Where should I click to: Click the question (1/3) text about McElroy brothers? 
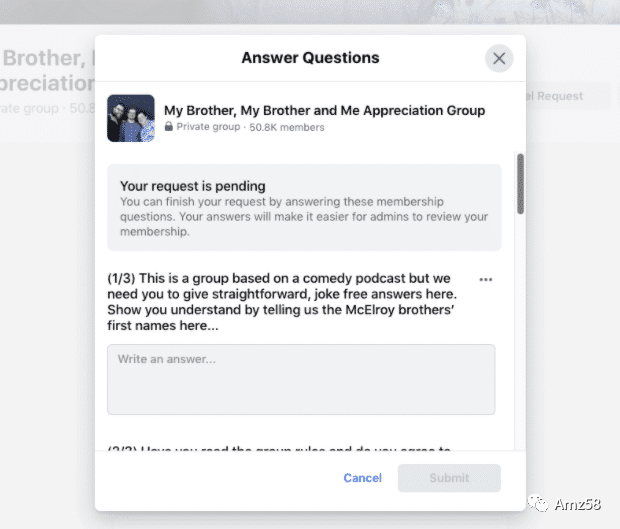[282, 302]
